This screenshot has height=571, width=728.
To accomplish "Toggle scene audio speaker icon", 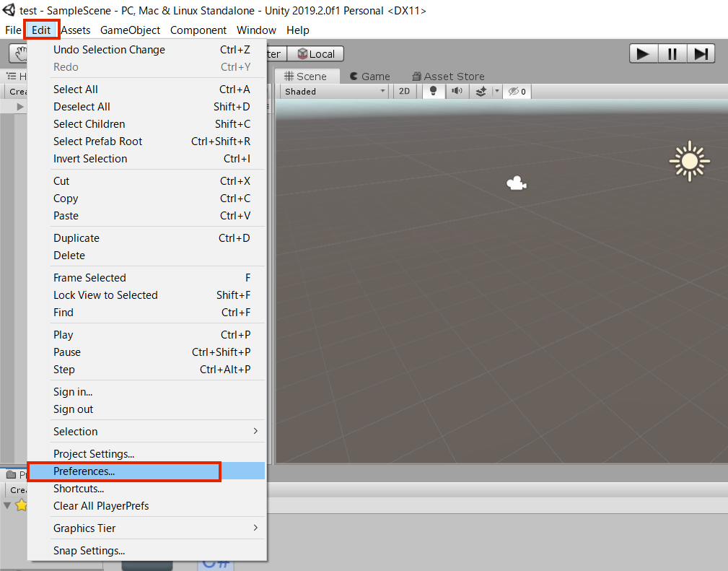I will click(457, 91).
